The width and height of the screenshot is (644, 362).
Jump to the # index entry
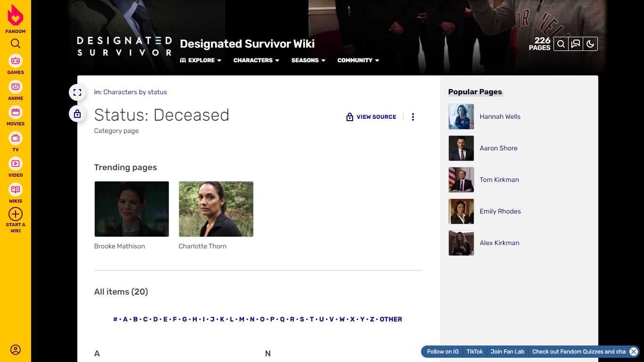pyautogui.click(x=115, y=319)
